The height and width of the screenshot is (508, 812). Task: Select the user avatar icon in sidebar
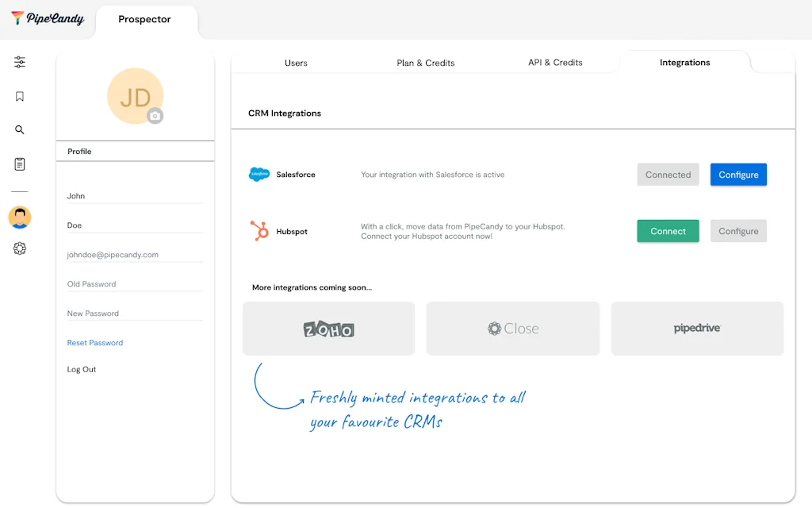(x=20, y=217)
